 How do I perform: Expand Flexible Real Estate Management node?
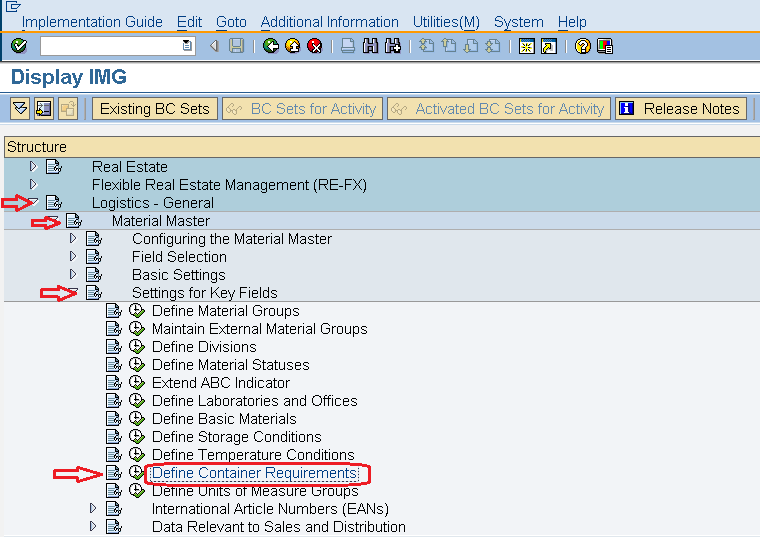(33, 184)
